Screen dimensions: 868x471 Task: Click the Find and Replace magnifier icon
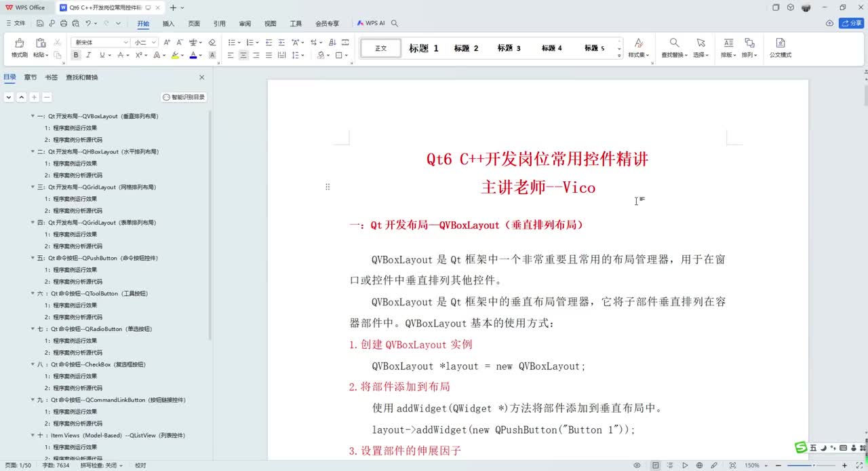pos(674,43)
